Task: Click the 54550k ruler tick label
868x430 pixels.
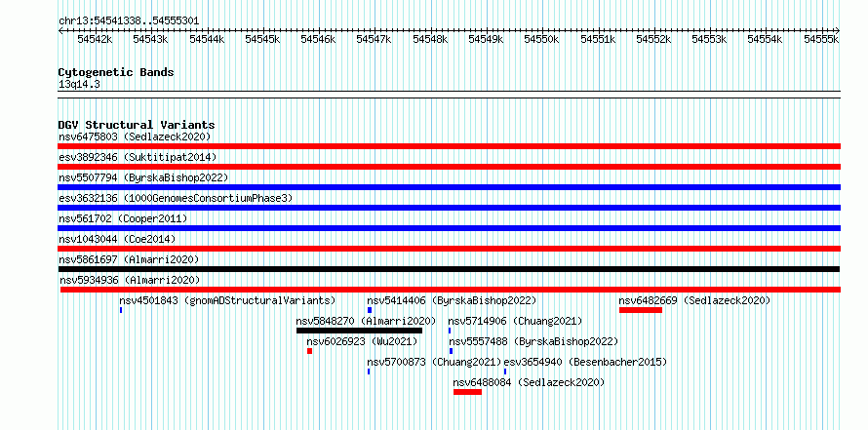Action: point(542,39)
